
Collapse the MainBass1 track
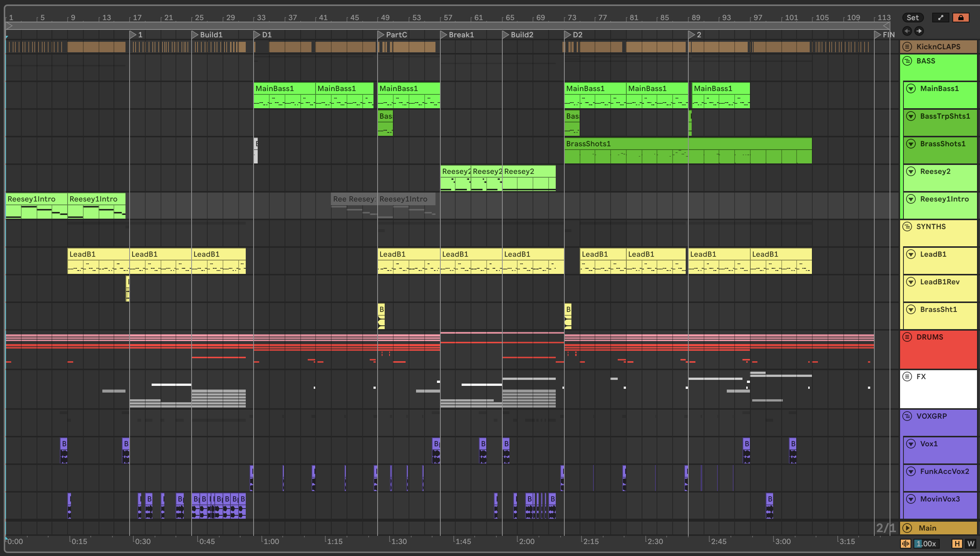[911, 88]
